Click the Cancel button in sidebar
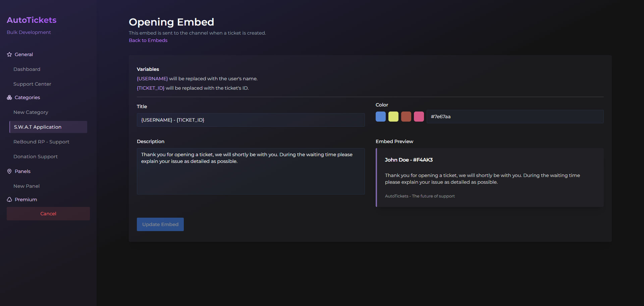644x306 pixels. (48, 213)
